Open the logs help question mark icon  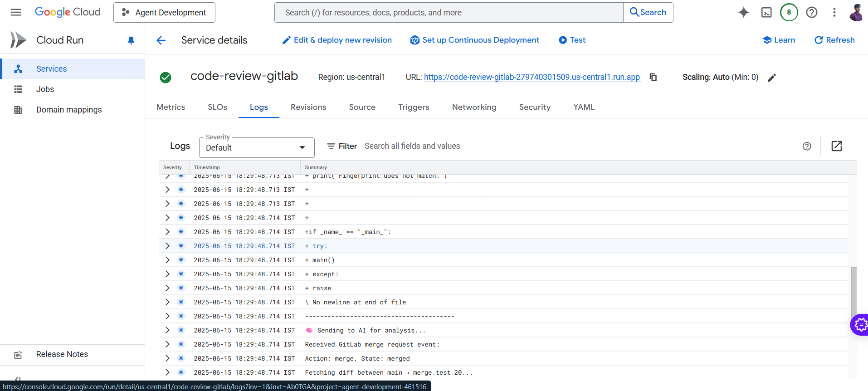tap(807, 146)
